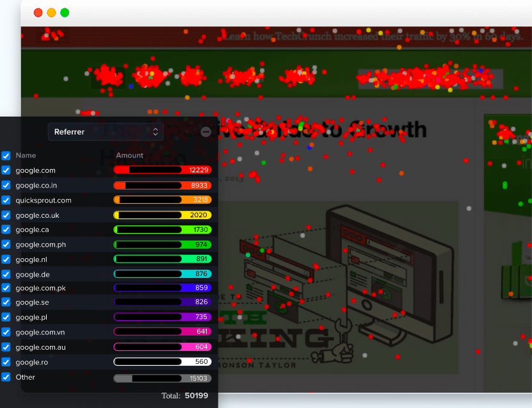
Task: Click the Amount column header
Action: click(x=129, y=156)
